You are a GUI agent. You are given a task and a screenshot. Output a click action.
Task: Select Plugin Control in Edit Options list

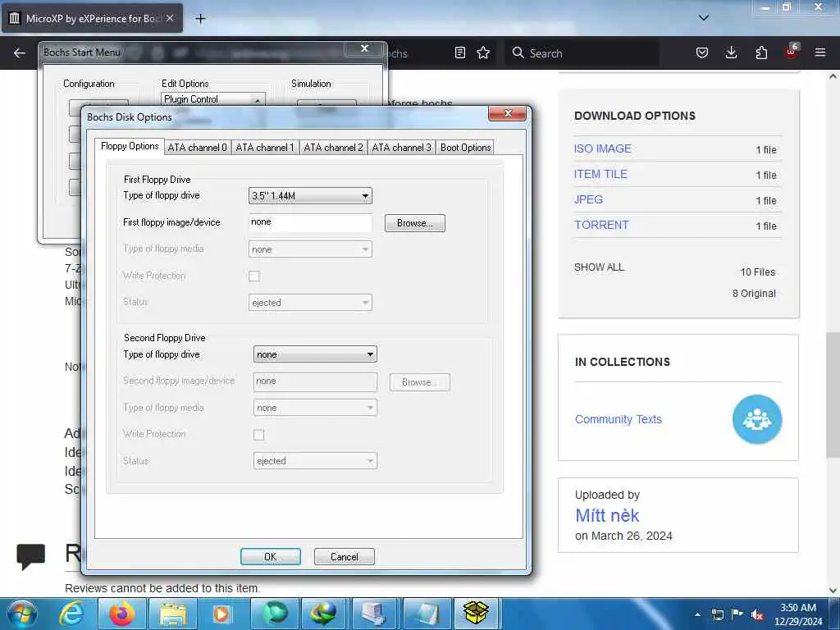(x=190, y=99)
